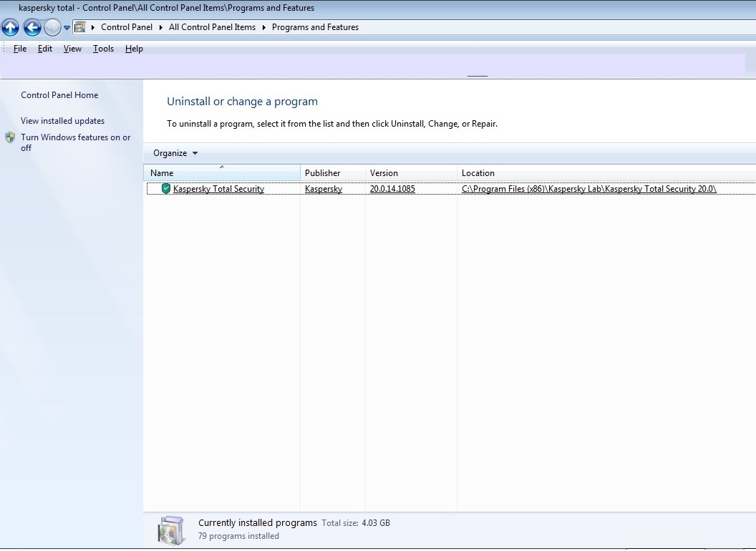Open the View menu
Image resolution: width=756 pixels, height=551 pixels.
72,48
